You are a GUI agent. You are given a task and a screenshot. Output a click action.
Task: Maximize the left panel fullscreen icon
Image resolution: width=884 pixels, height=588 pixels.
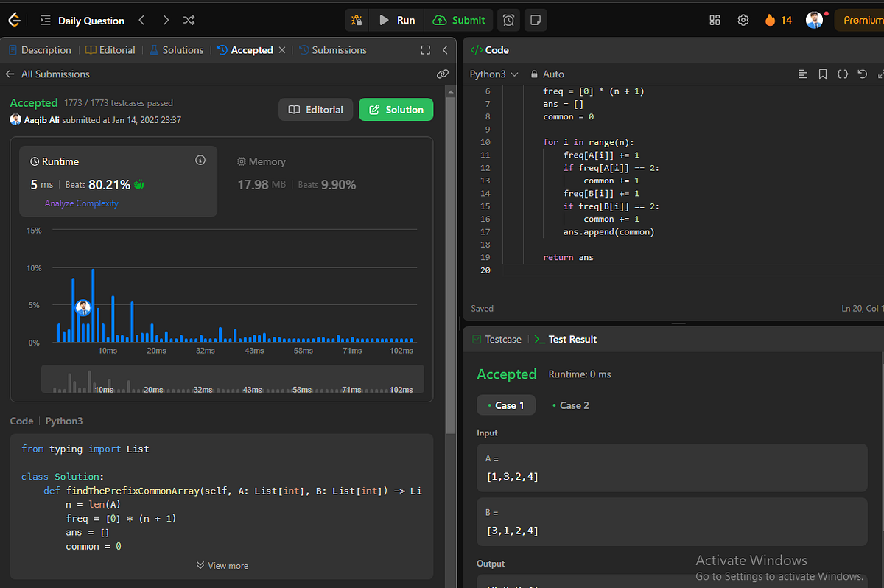pos(425,50)
